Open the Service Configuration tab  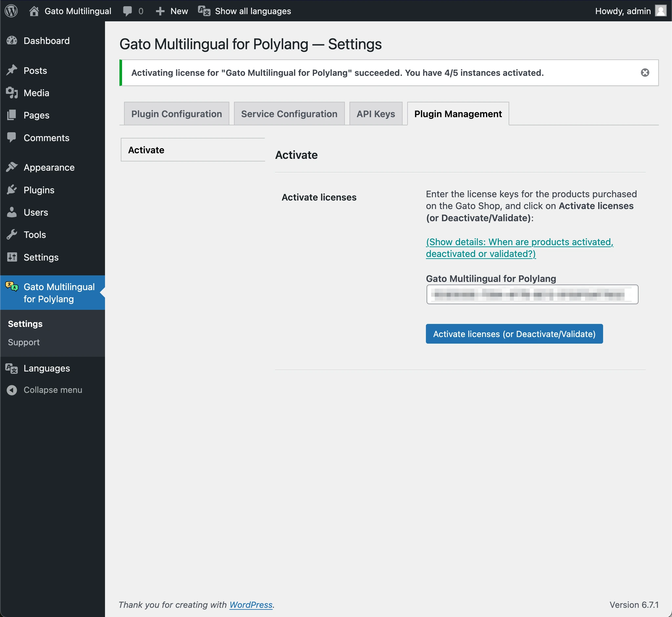[x=289, y=114]
